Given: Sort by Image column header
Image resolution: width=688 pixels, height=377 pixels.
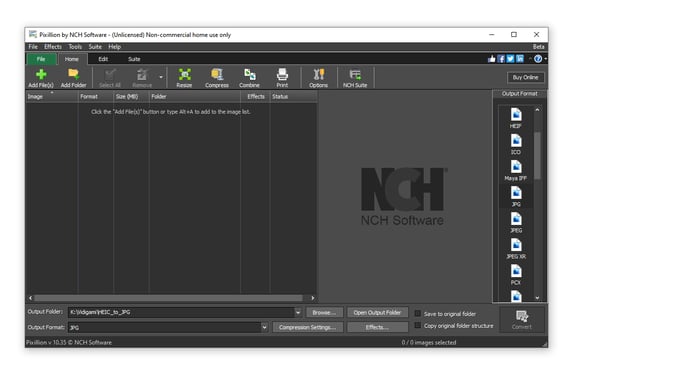Looking at the screenshot, I should pos(52,97).
